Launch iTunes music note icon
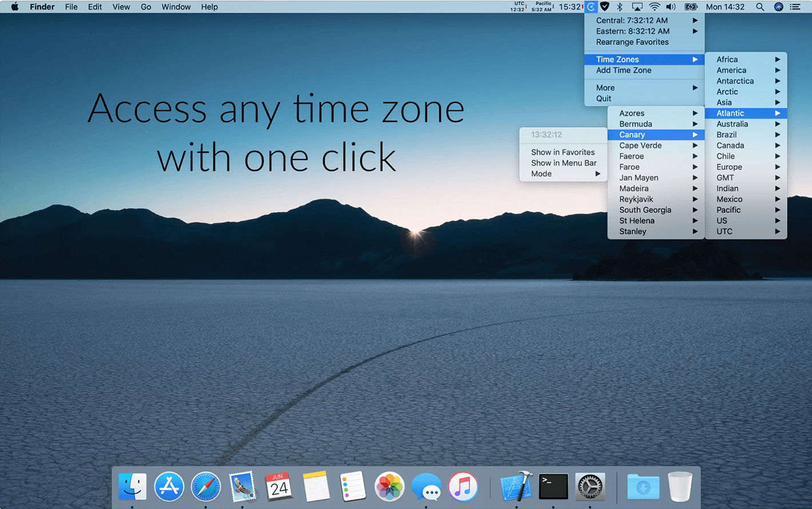Screen dimensions: 812x509 [463, 487]
